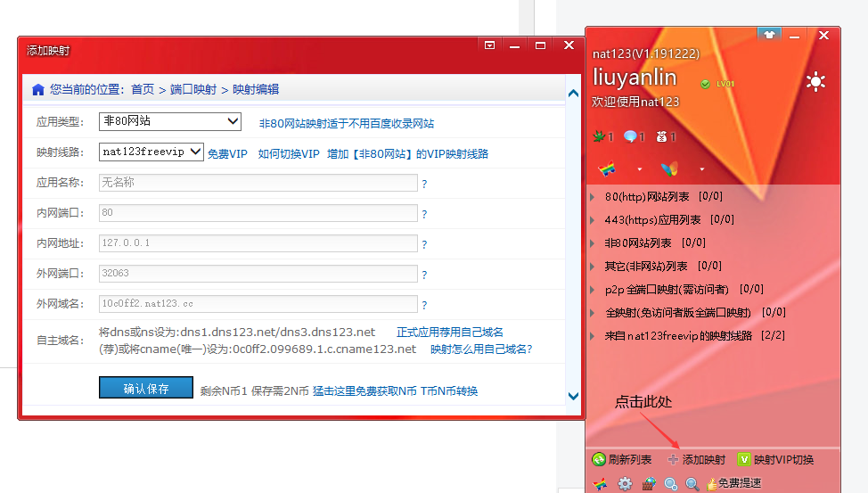Image resolution: width=868 pixels, height=493 pixels.
Task: Click the plus icon for 添加映射
Action: 673,459
